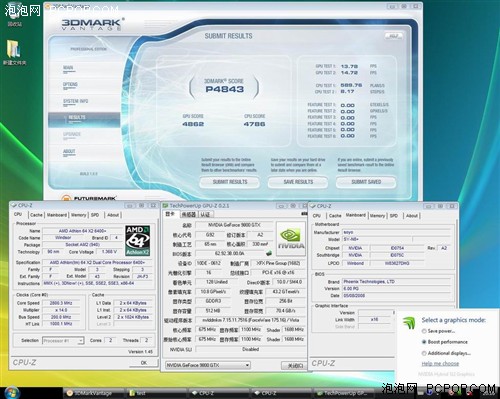Switch to the test taskbar button

(156, 393)
